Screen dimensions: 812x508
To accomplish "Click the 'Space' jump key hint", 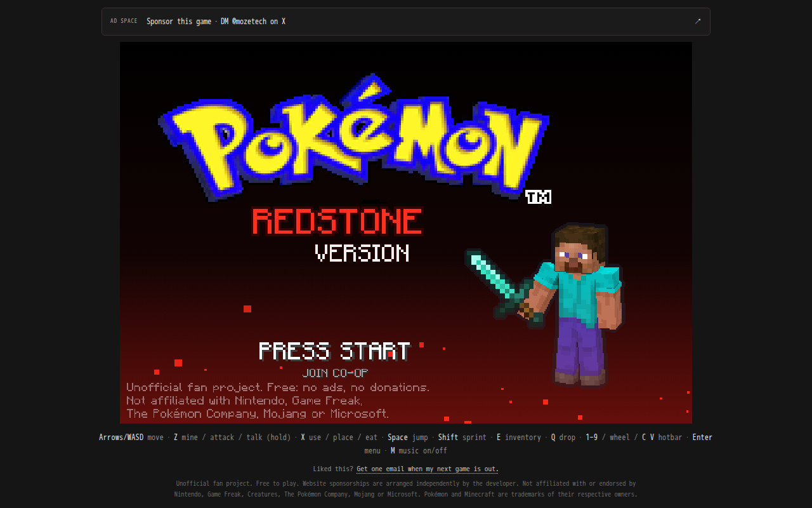I will point(398,438).
